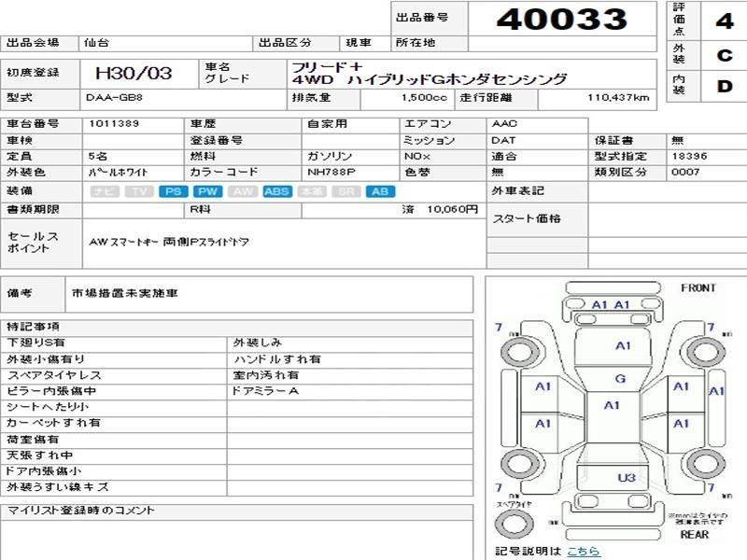Click the blue PW equipment badge
The image size is (747, 560).
pyautogui.click(x=207, y=191)
